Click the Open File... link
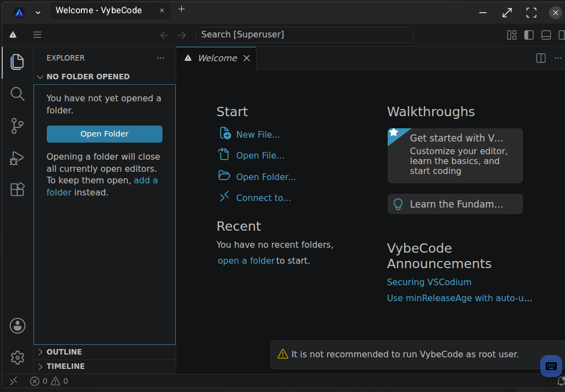Image resolution: width=565 pixels, height=392 pixels. [x=260, y=155]
